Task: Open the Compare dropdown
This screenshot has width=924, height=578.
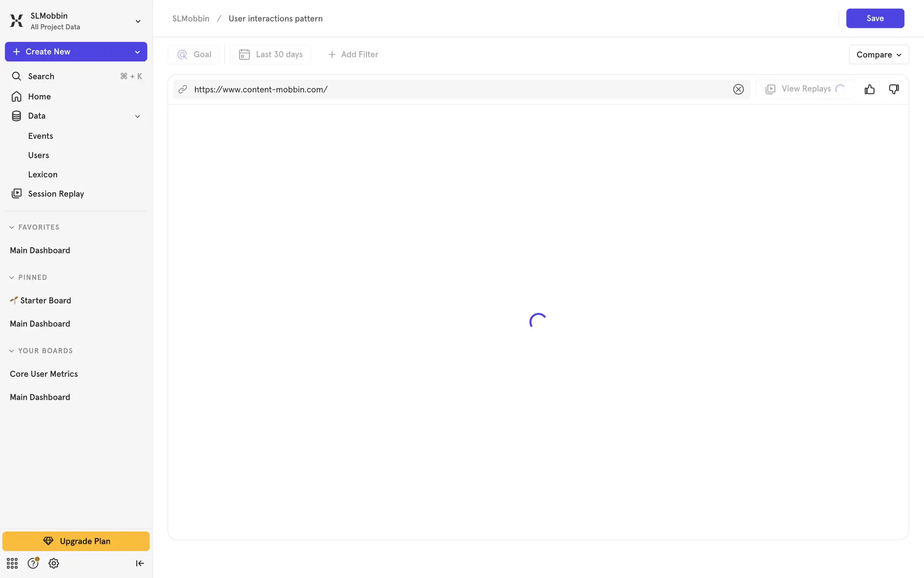Action: tap(878, 54)
